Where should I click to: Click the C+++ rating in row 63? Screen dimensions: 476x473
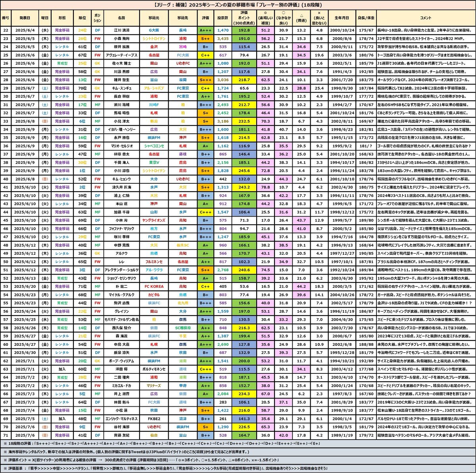click(205, 369)
